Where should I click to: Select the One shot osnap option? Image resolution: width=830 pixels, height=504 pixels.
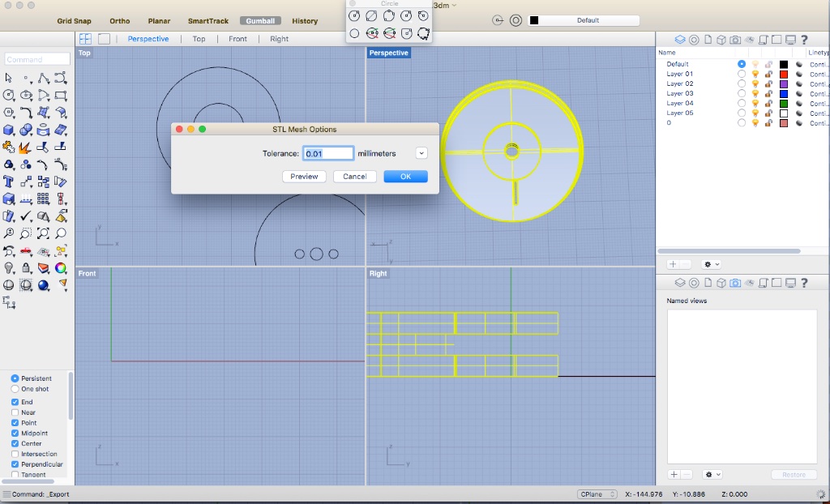15,389
